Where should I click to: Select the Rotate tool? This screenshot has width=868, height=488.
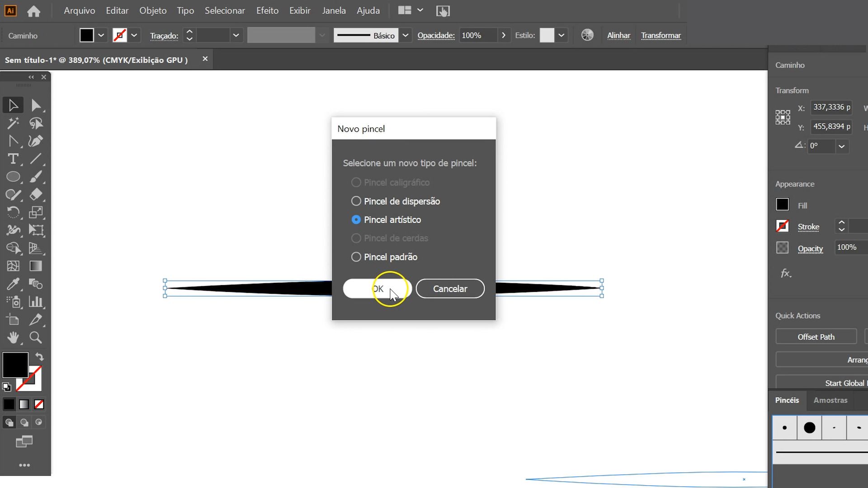pyautogui.click(x=13, y=212)
